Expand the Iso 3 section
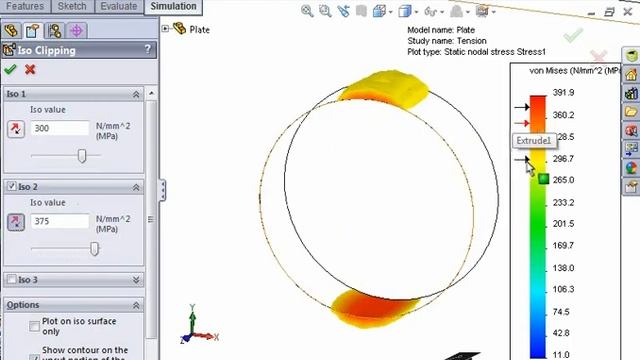640x360 pixels. coord(136,280)
